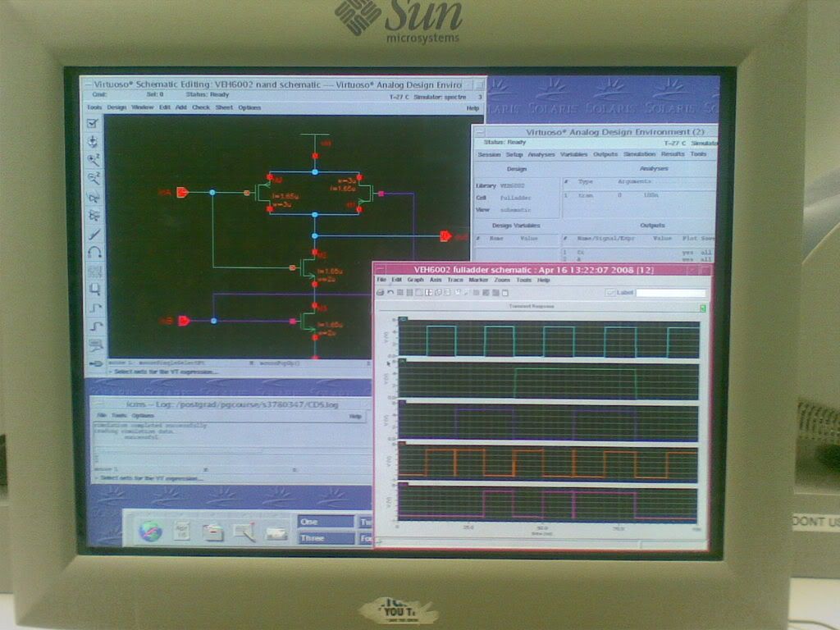Click the Library value VEH6002 in Design section
The width and height of the screenshot is (840, 630).
(x=512, y=186)
